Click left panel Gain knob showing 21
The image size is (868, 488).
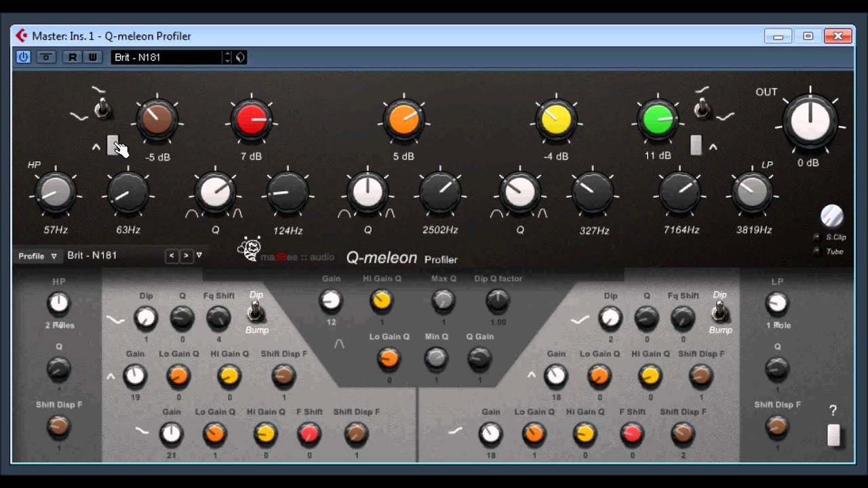(172, 433)
